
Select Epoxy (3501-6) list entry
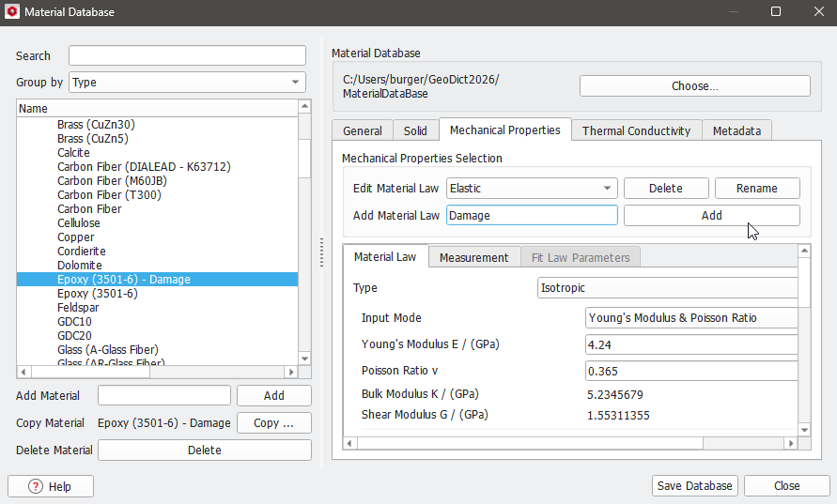pos(97,294)
